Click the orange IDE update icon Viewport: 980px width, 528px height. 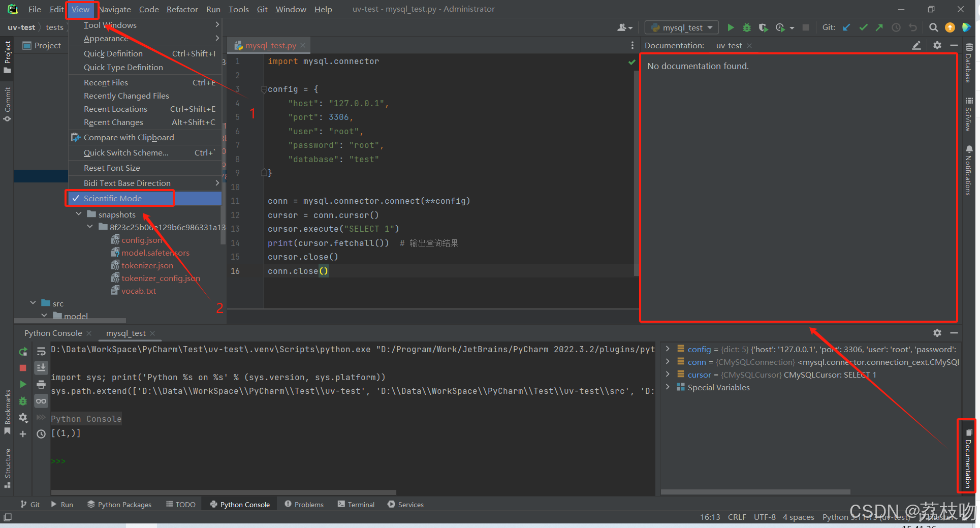(950, 27)
